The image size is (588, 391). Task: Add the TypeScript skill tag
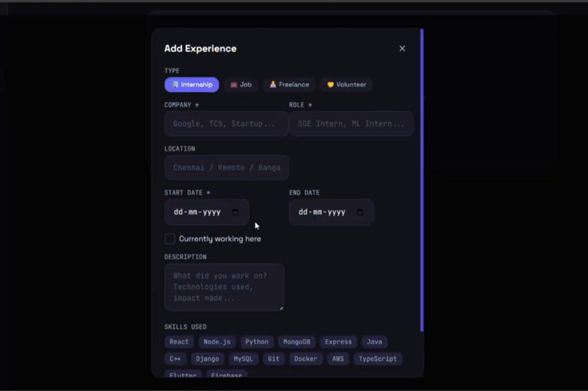coord(378,359)
